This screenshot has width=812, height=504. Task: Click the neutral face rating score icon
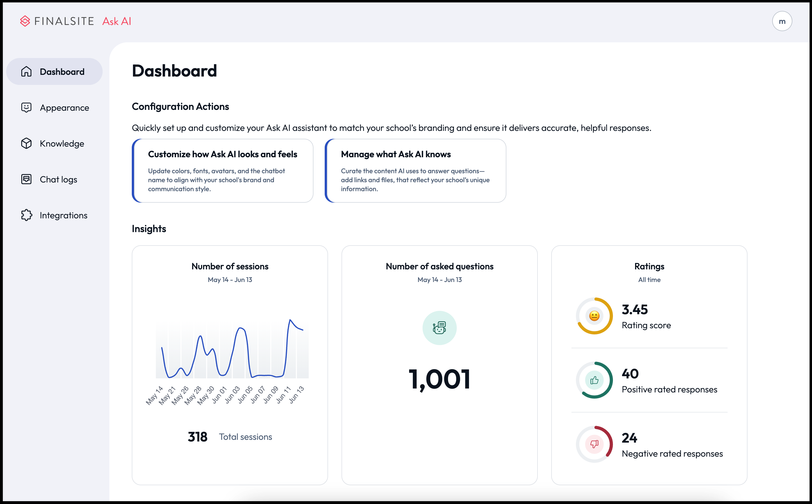click(x=594, y=316)
